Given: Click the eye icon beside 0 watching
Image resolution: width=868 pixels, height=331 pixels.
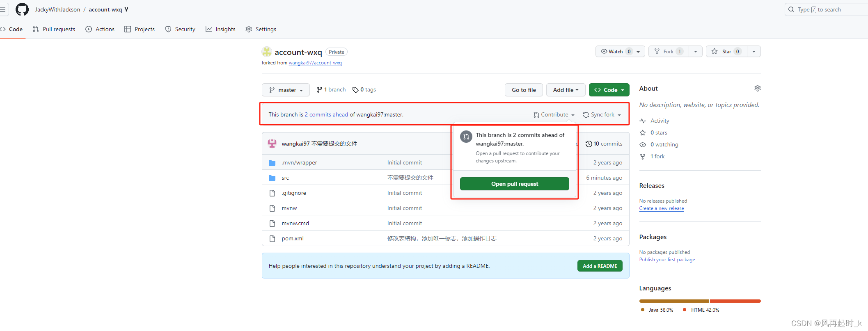Looking at the screenshot, I should pos(643,145).
